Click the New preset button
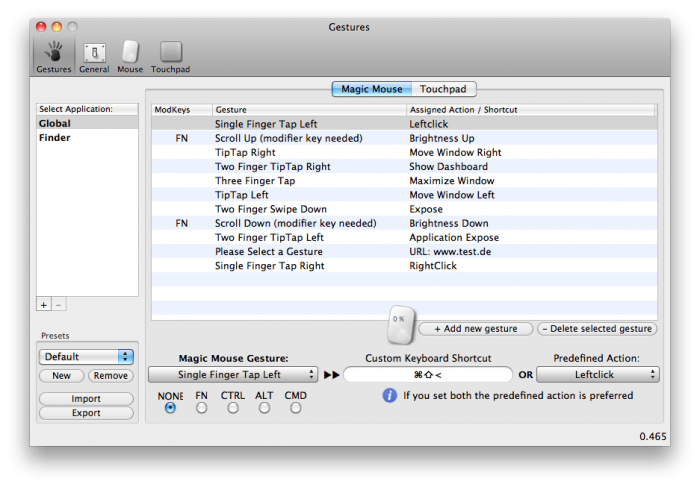 [x=62, y=375]
